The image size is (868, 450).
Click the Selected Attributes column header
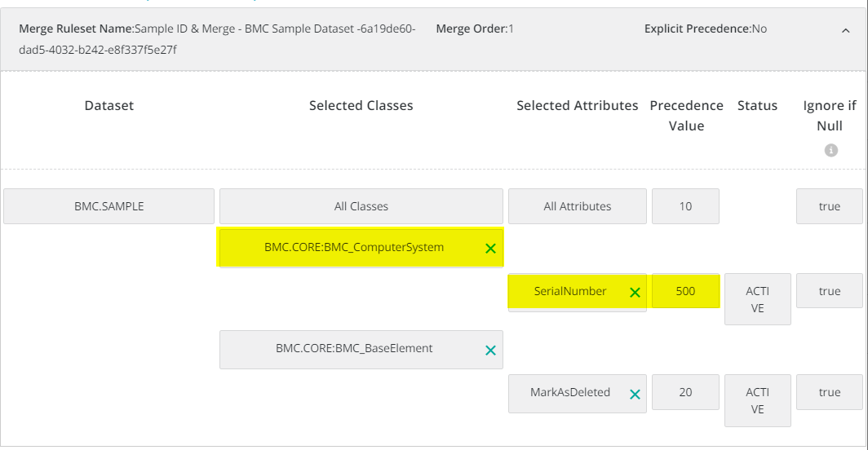578,106
